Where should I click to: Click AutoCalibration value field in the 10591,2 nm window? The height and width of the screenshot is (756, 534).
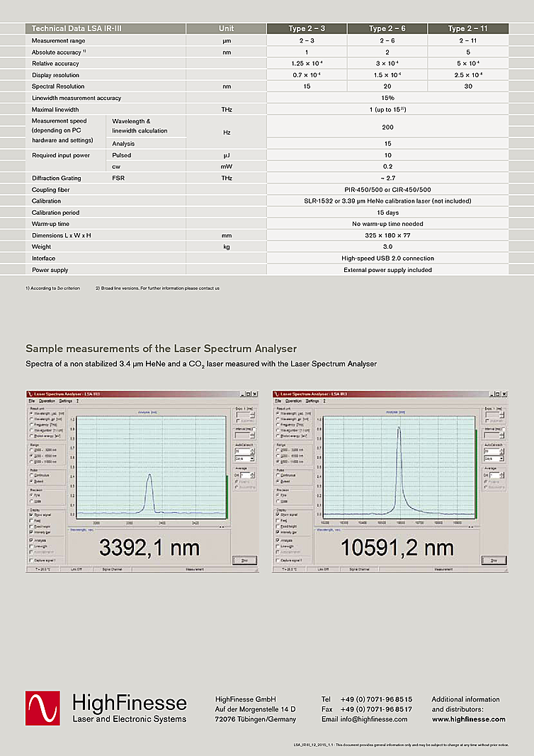pyautogui.click(x=492, y=451)
